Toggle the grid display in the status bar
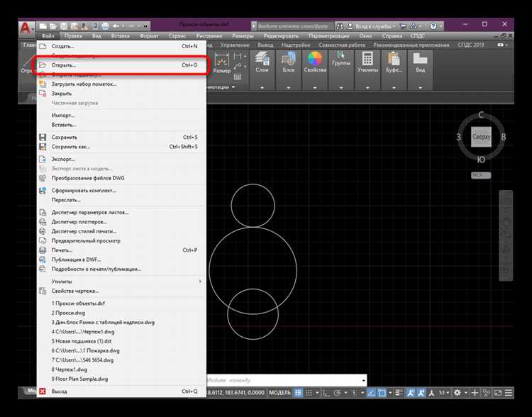Image resolution: width=532 pixels, height=417 pixels. 300,391
